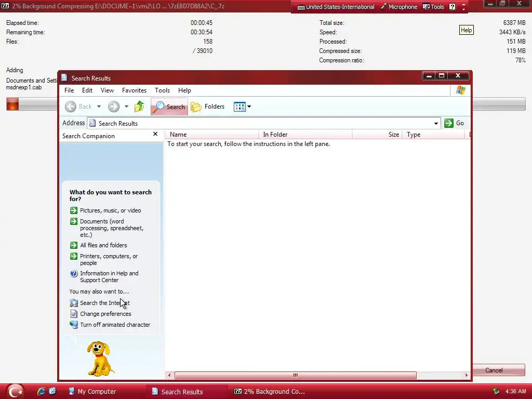
Task: Search for Pictures, music, or video
Action: pos(110,210)
